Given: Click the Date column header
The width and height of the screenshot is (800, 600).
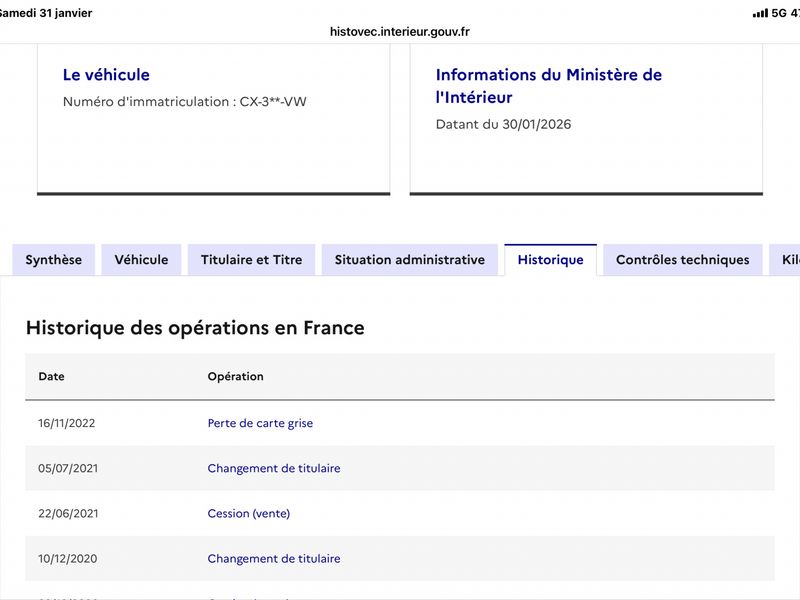Looking at the screenshot, I should click(x=51, y=377).
